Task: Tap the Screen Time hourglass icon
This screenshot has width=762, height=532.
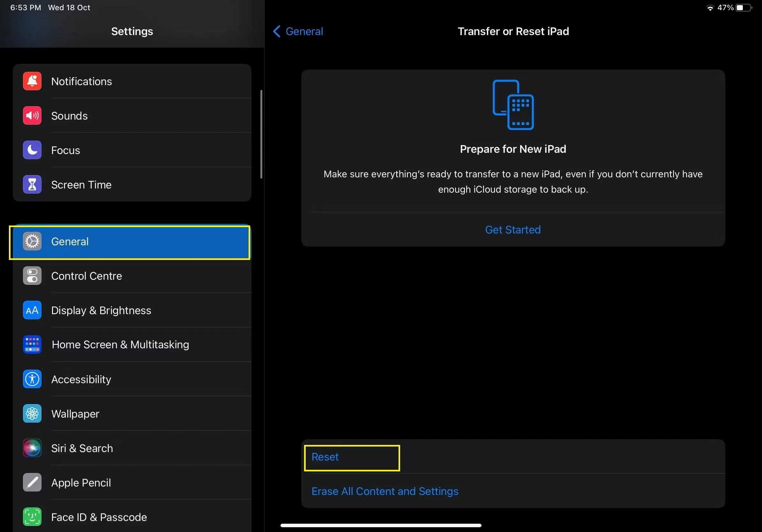Action: click(32, 185)
